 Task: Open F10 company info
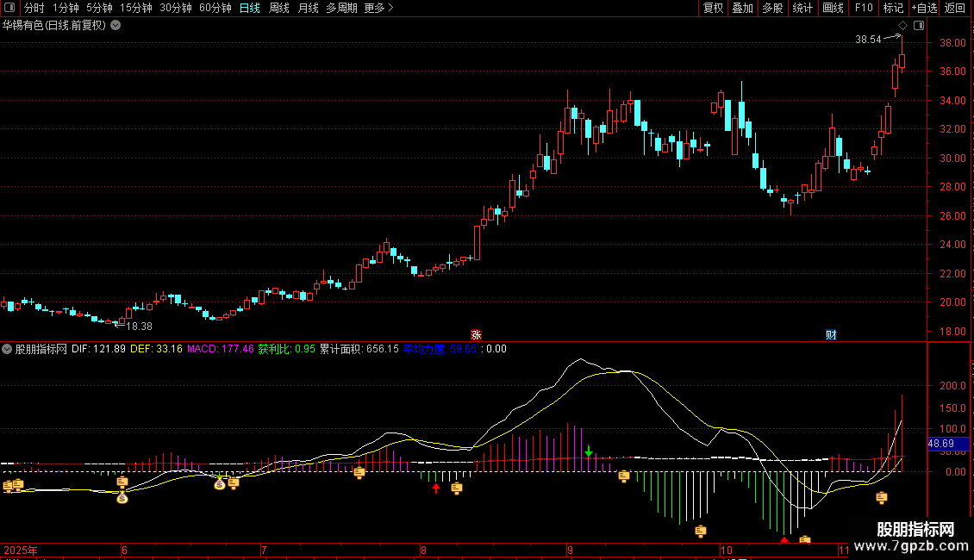click(864, 8)
